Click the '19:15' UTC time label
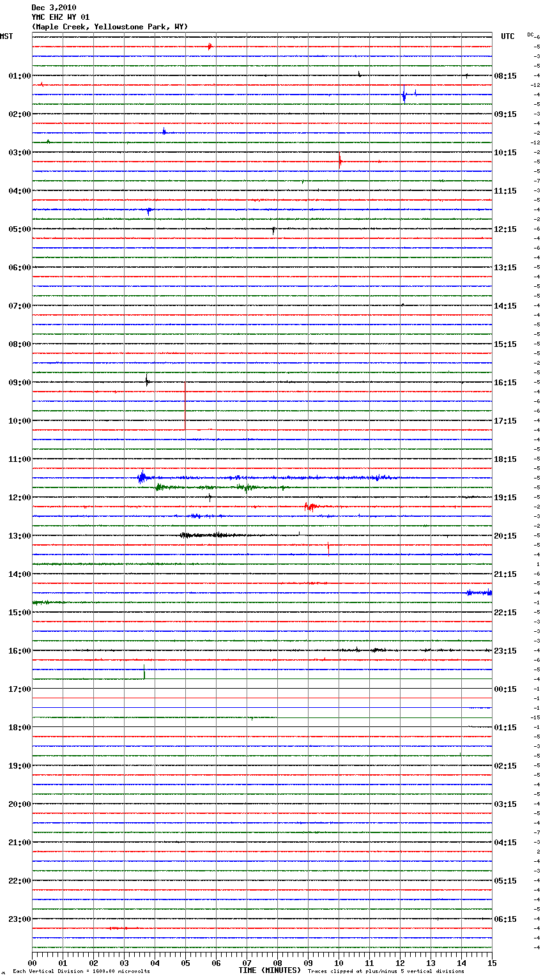The image size is (543, 980). (505, 498)
